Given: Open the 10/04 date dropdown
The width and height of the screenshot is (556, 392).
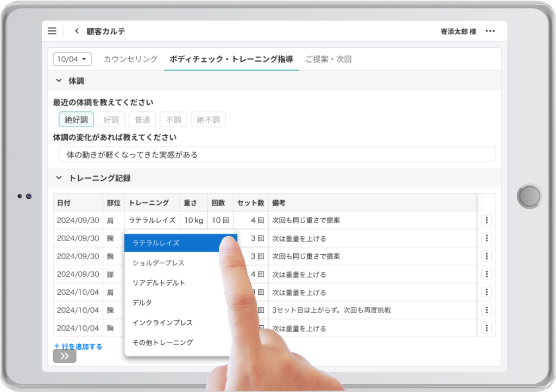Looking at the screenshot, I should click(x=72, y=59).
